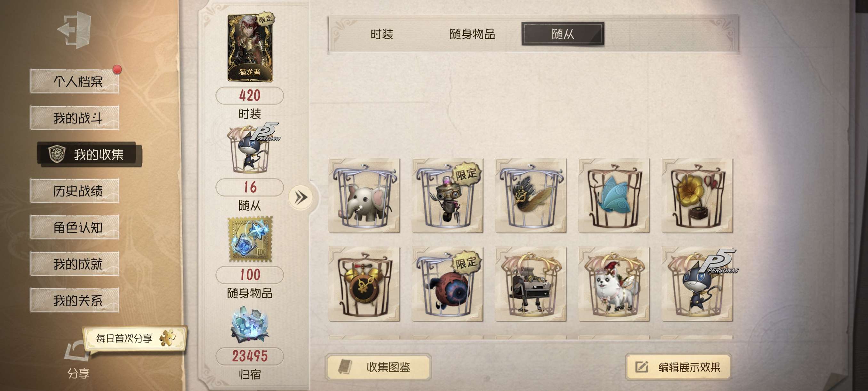Switch to the 时装 tab

382,34
